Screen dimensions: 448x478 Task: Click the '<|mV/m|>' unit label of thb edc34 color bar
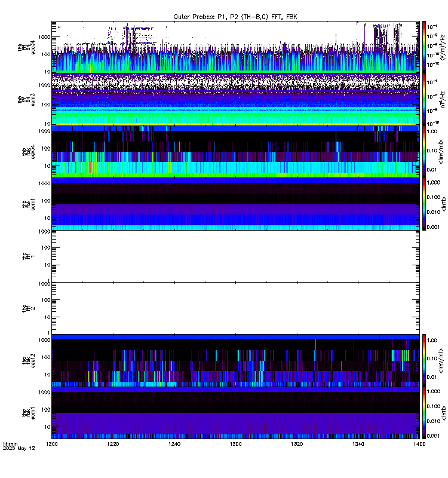point(441,152)
